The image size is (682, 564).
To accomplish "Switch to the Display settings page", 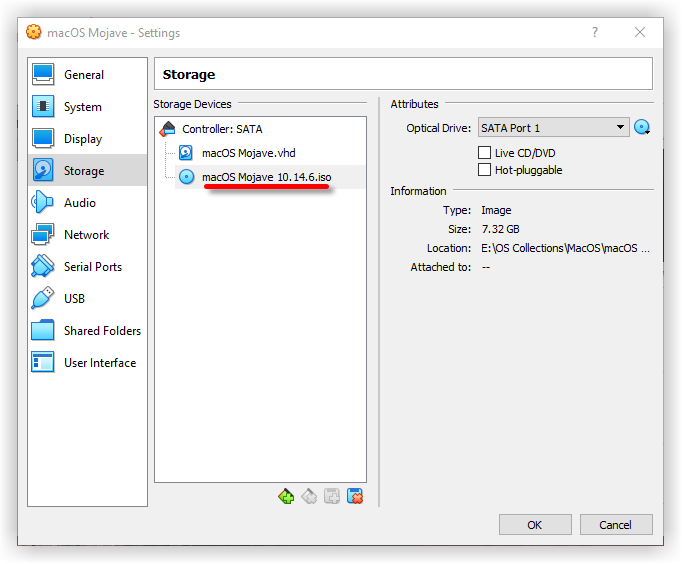I will pos(83,139).
